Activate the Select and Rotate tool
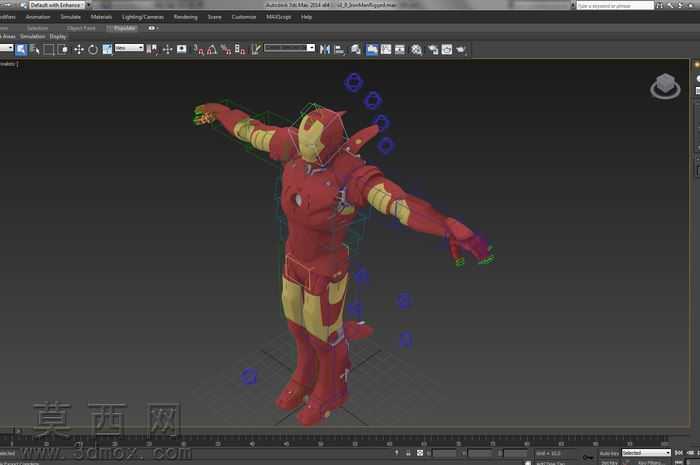700x465 pixels. [x=93, y=50]
